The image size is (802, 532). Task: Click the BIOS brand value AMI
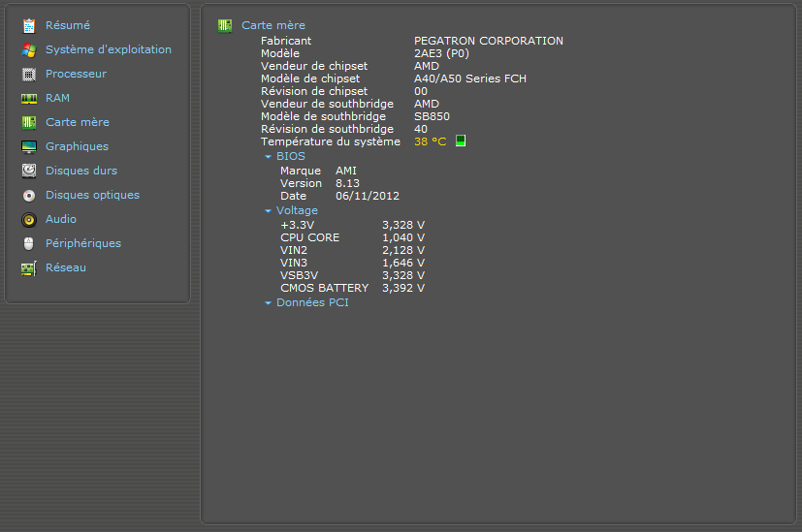tap(346, 171)
